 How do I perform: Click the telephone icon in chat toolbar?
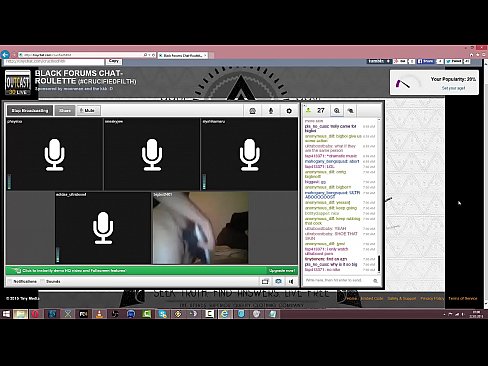[x=252, y=111]
